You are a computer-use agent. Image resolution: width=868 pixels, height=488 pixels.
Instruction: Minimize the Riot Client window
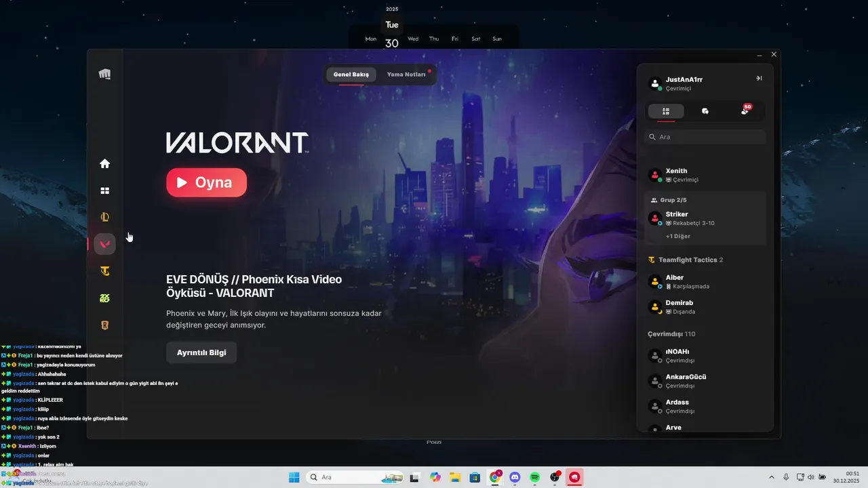pyautogui.click(x=759, y=54)
